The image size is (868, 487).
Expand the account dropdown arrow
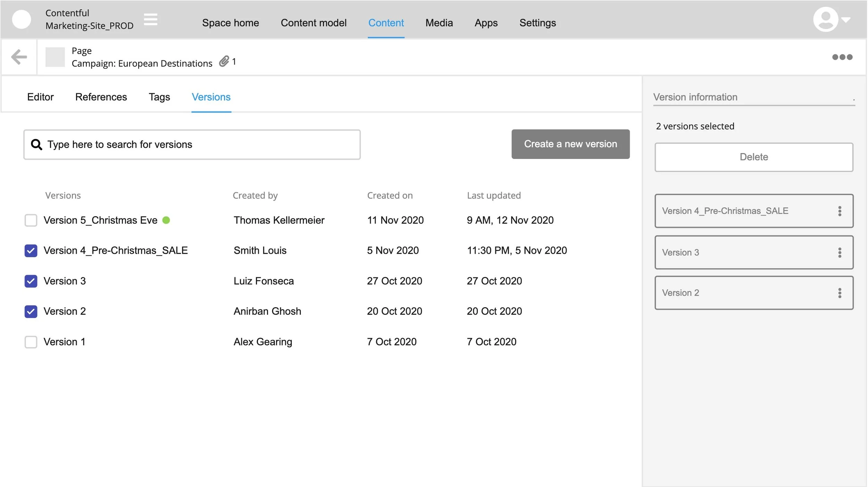click(x=846, y=20)
